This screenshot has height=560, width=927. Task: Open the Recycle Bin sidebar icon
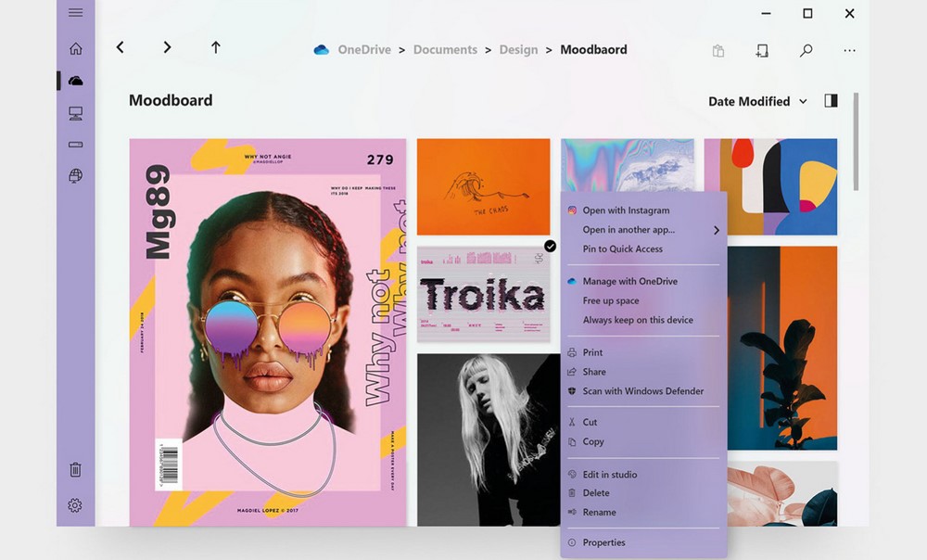click(75, 469)
